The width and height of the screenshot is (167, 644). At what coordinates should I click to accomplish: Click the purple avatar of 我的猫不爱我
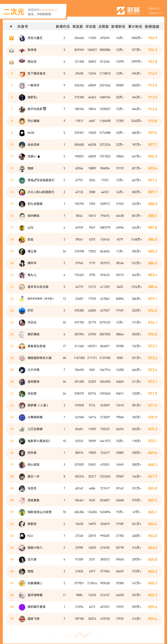pyautogui.click(x=22, y=607)
